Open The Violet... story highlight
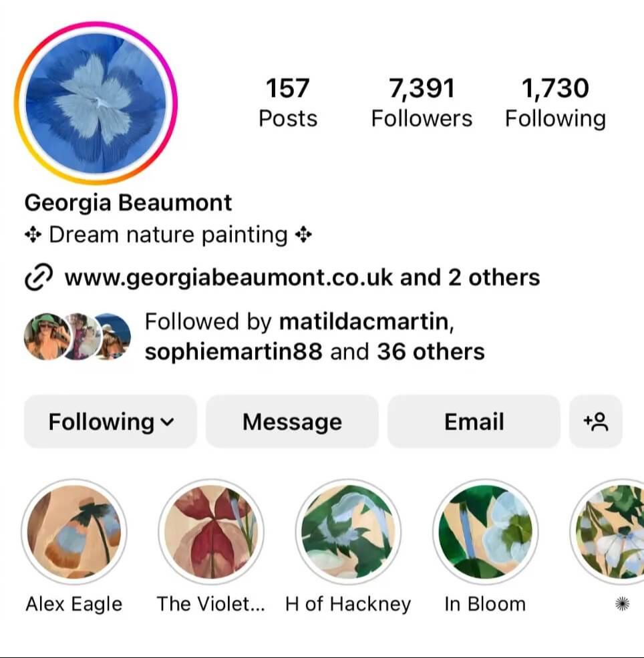The image size is (644, 658). click(x=212, y=532)
